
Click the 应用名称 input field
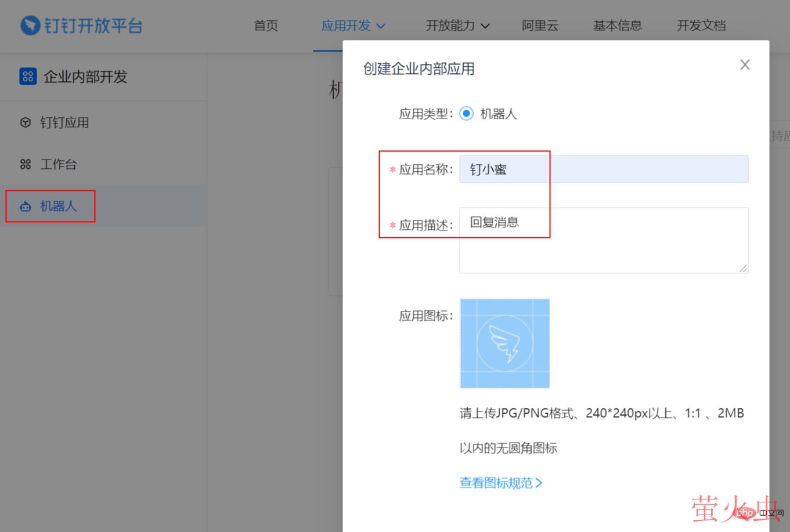point(604,169)
